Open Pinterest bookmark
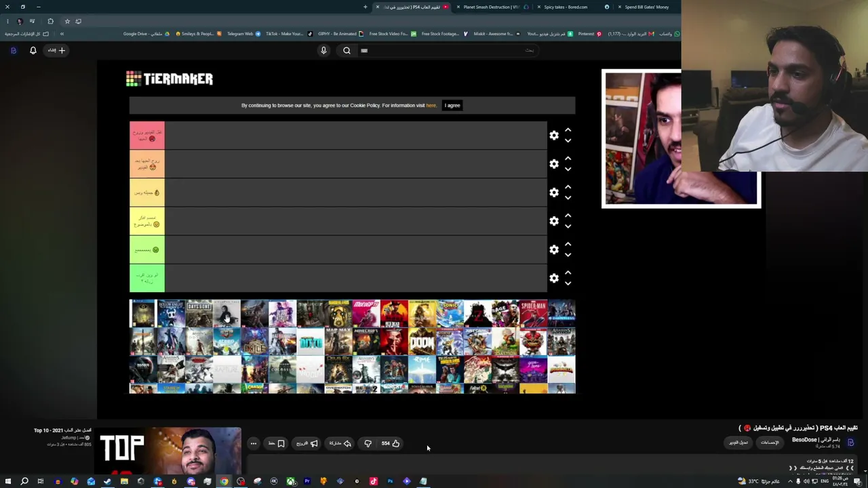The width and height of the screenshot is (868, 488). [x=589, y=34]
